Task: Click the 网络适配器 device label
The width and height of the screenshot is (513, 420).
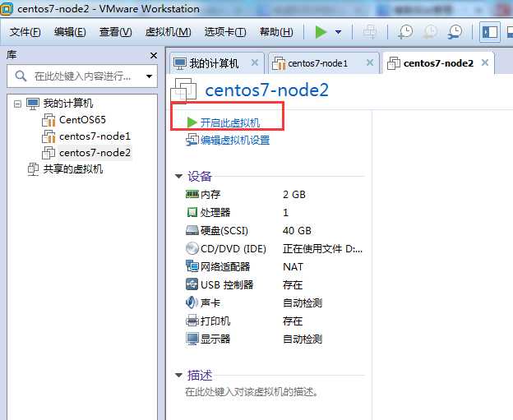Action: [x=225, y=266]
